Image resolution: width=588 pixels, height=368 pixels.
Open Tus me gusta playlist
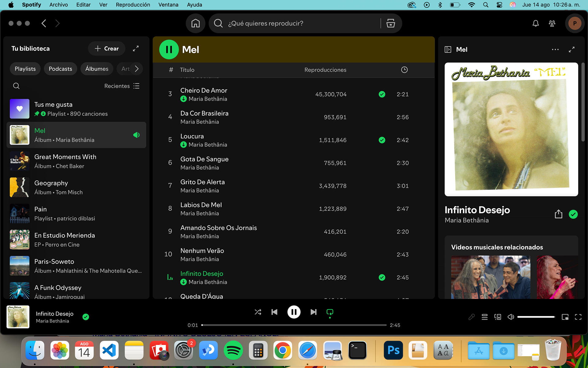click(x=76, y=109)
